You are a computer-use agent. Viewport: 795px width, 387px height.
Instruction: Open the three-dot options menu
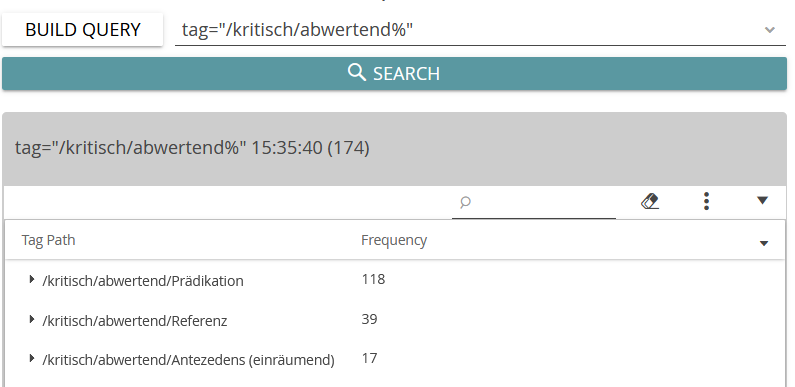(706, 201)
